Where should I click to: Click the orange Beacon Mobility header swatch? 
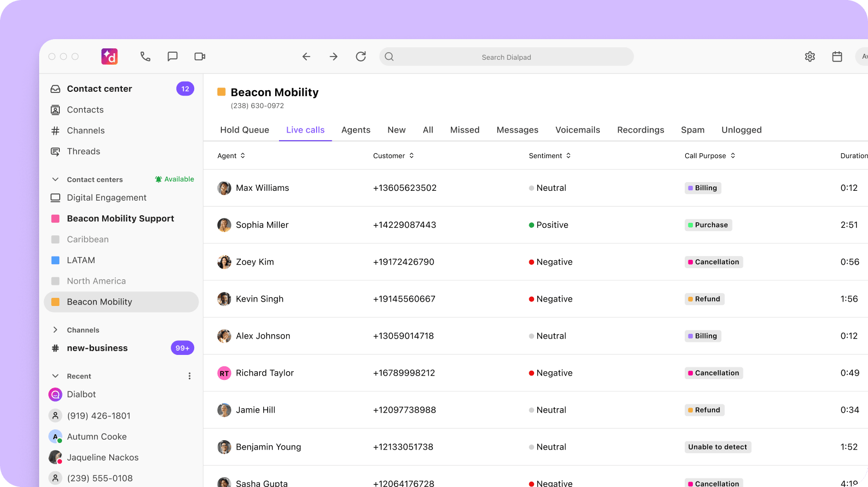[221, 92]
